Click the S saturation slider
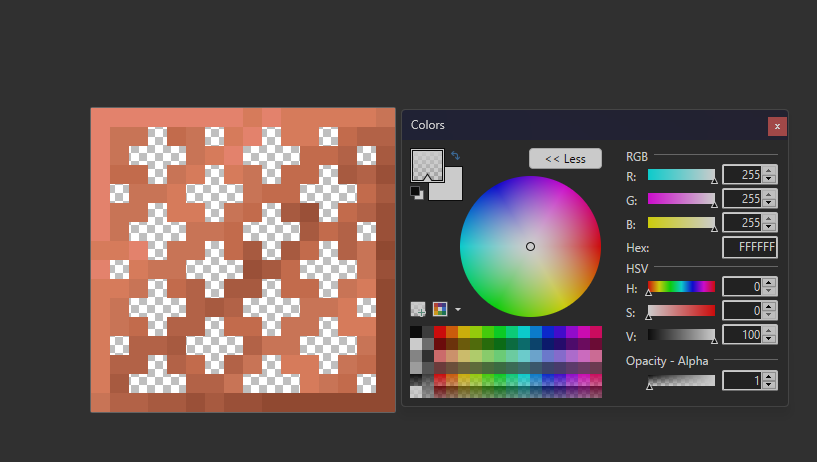The image size is (817, 462). 681,311
